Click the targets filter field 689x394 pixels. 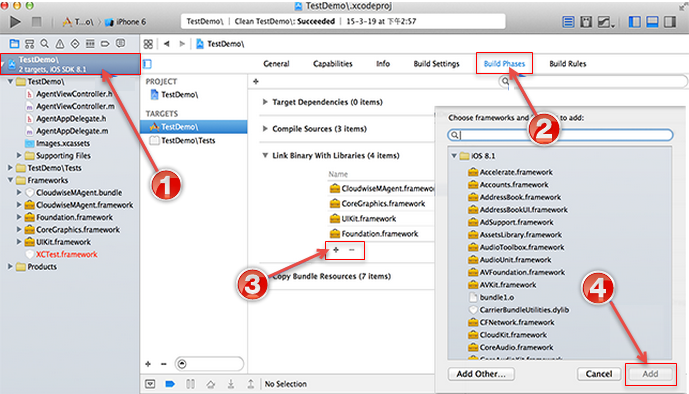[209, 364]
